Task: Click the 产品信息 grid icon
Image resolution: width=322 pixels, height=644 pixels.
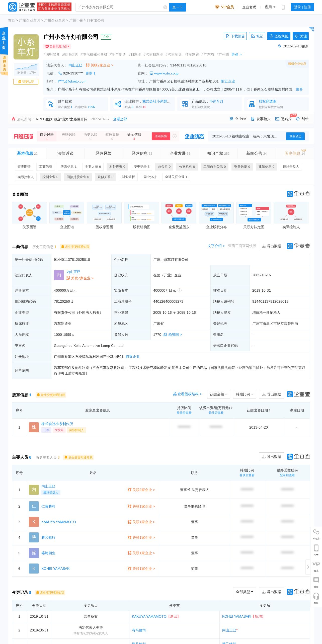Action: [185, 104]
